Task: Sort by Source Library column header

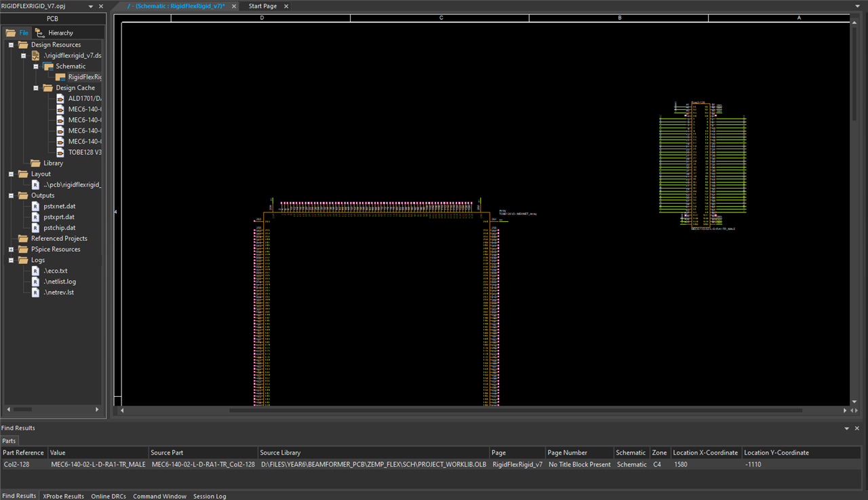Action: pos(373,453)
